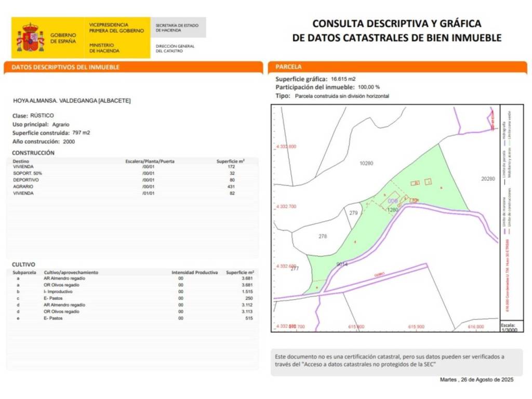Click the Secretaría de Estado de Hacienda box
Image resolution: width=532 pixels, height=399 pixels.
(x=178, y=27)
